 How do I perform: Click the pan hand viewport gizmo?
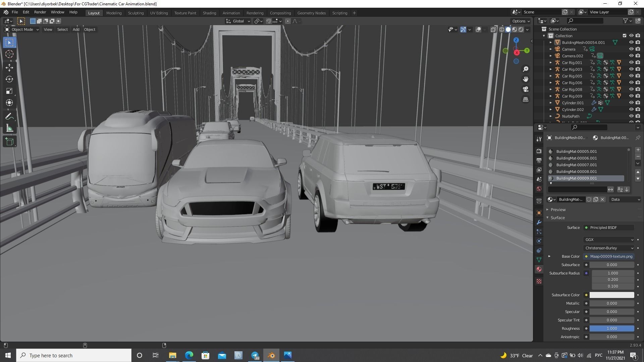526,79
